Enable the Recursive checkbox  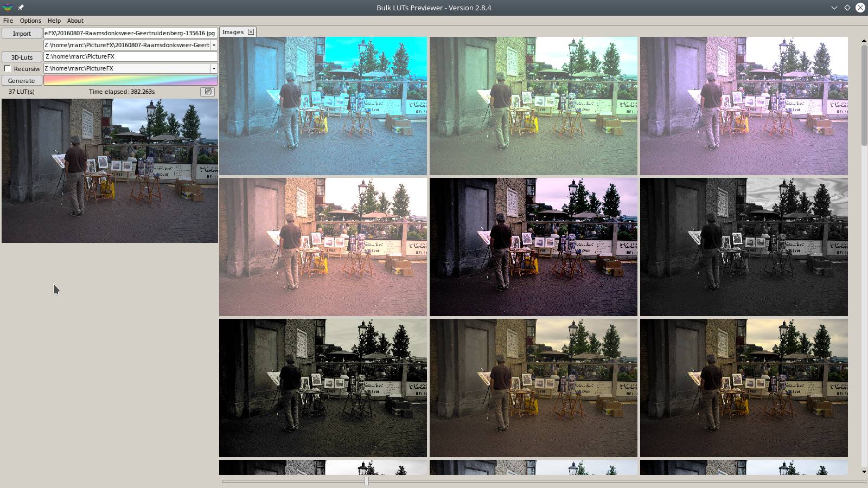click(x=8, y=69)
